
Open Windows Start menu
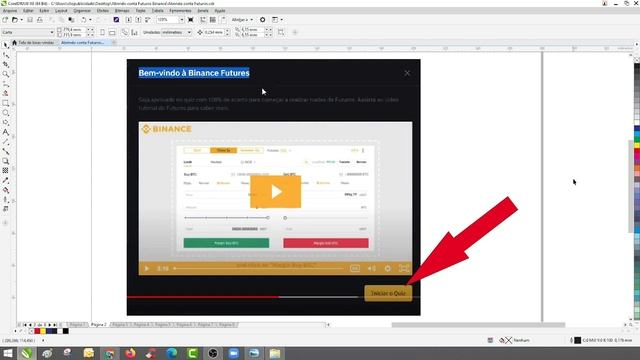[7, 353]
